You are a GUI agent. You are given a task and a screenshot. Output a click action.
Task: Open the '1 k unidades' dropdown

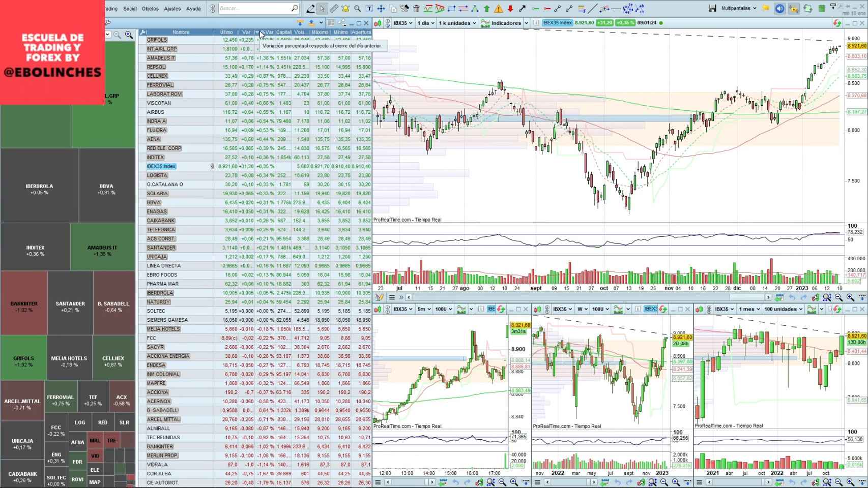coord(457,23)
